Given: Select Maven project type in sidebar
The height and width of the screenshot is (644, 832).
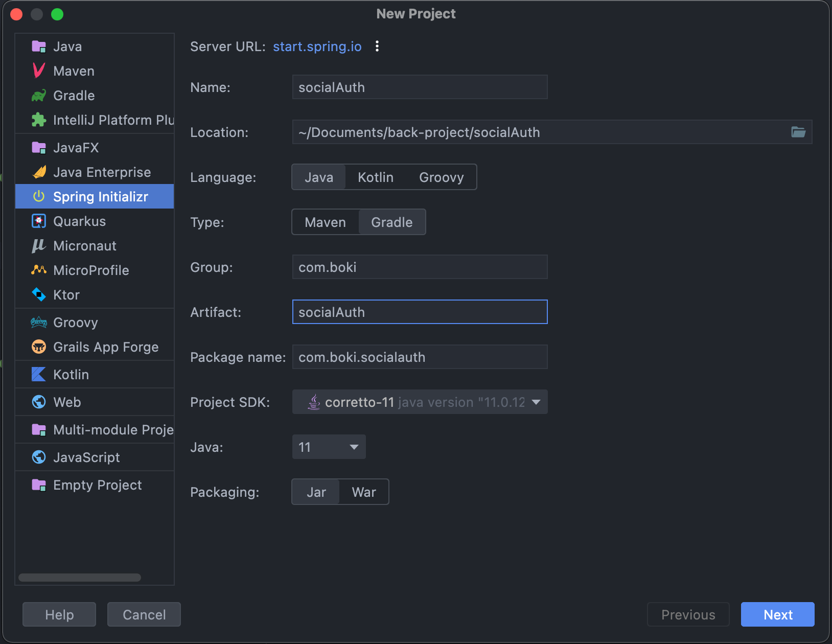Looking at the screenshot, I should (95, 71).
